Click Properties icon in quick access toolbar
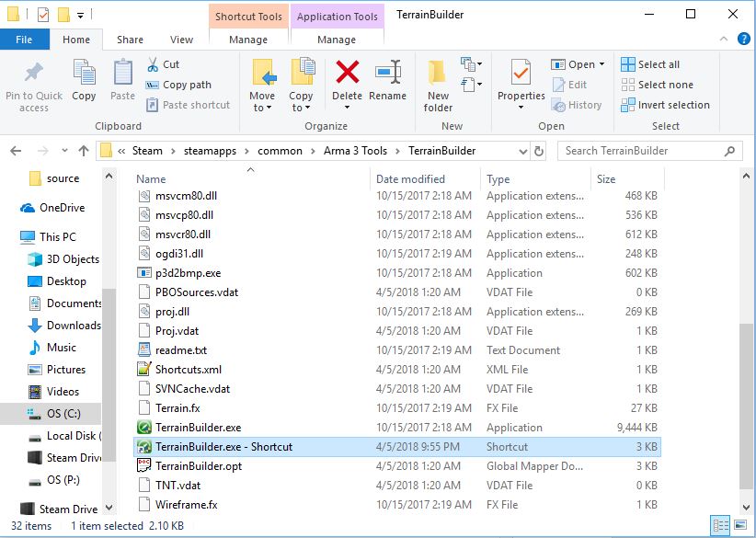The height and width of the screenshot is (538, 756). pyautogui.click(x=43, y=15)
